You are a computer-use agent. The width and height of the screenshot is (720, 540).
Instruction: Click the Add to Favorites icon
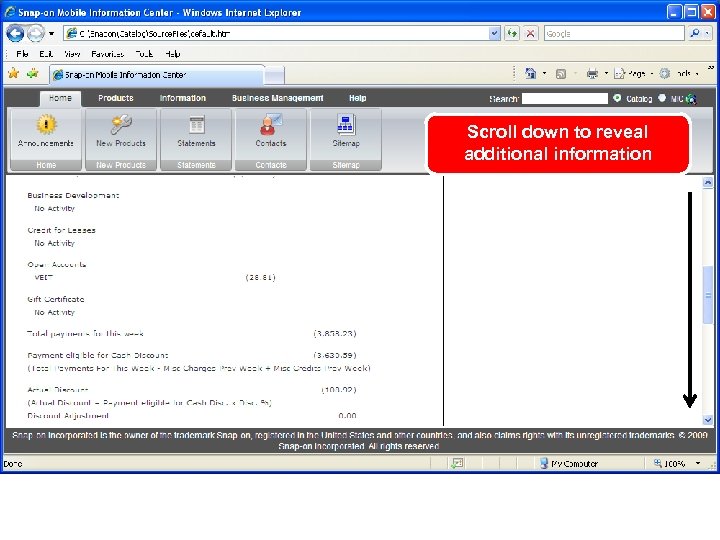coord(33,73)
